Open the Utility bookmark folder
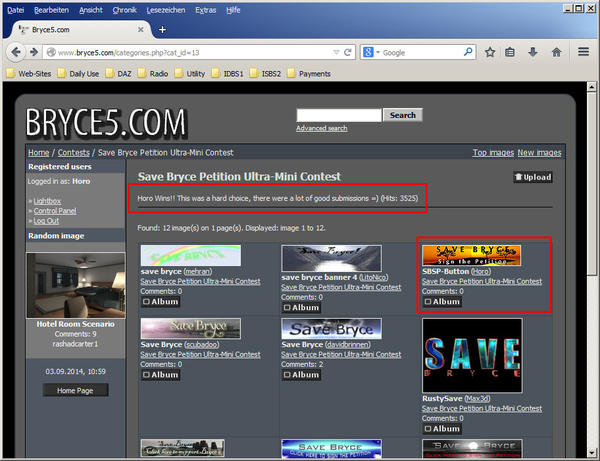The image size is (600, 461). pyautogui.click(x=190, y=73)
